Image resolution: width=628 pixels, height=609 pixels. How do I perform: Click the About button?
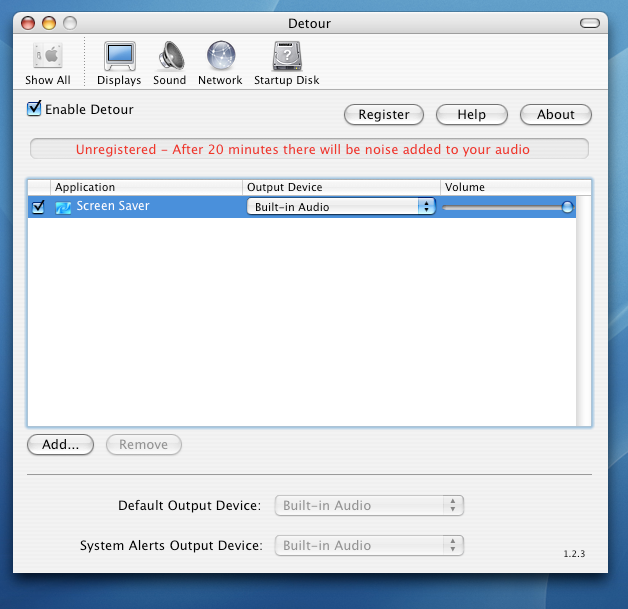(x=556, y=115)
